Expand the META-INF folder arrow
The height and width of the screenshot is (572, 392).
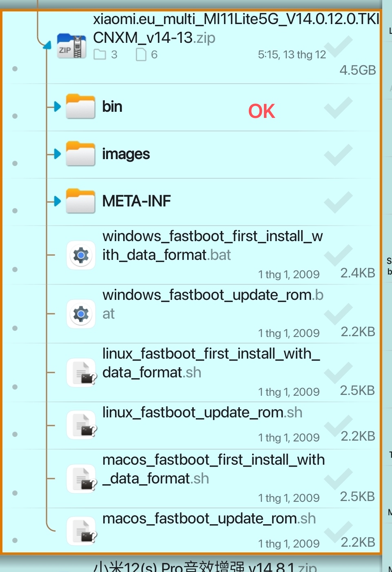coord(57,201)
